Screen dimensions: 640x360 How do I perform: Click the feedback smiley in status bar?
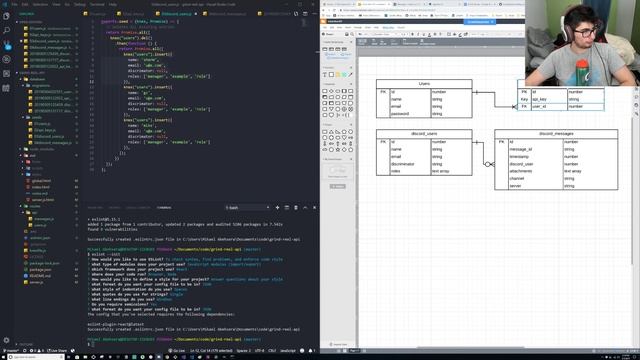302,351
